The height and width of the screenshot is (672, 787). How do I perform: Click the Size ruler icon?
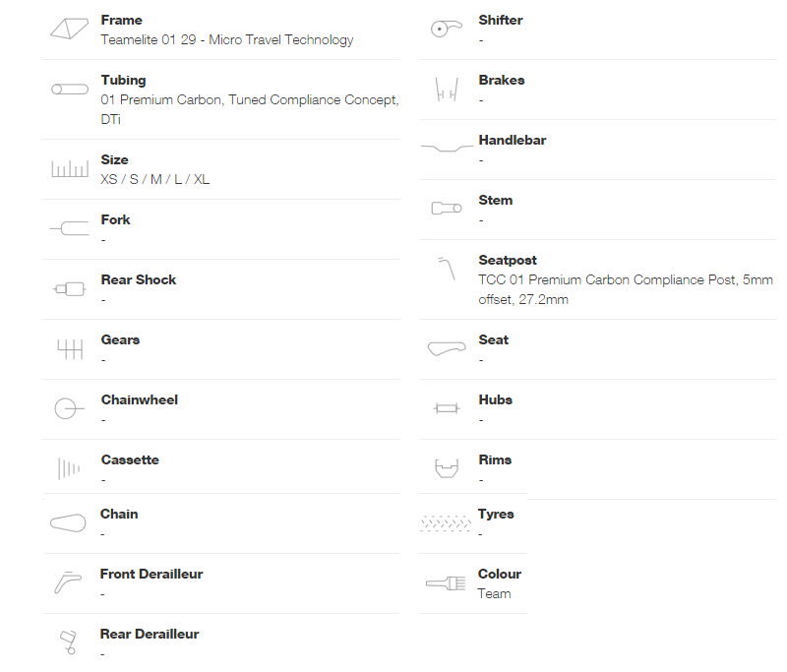click(70, 168)
